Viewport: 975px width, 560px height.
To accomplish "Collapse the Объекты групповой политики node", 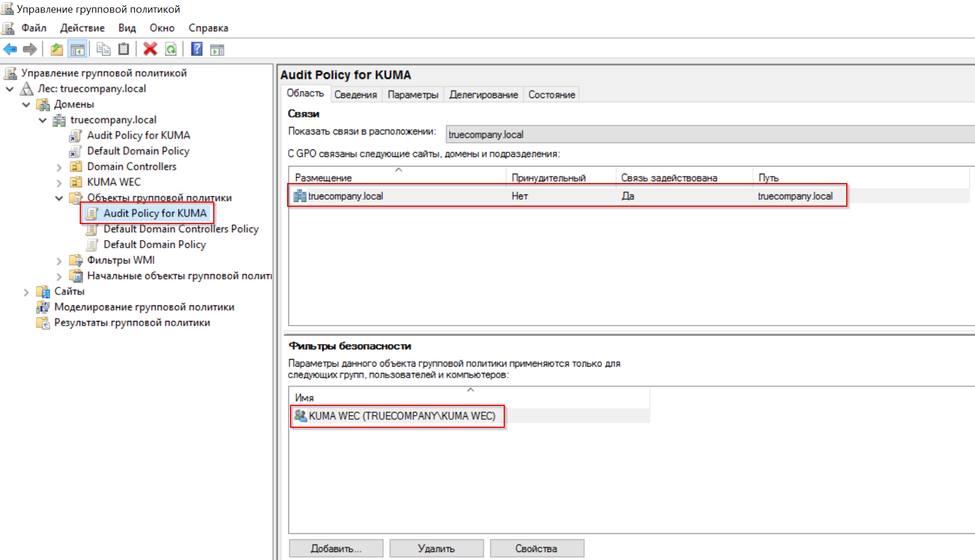I will pos(59,199).
